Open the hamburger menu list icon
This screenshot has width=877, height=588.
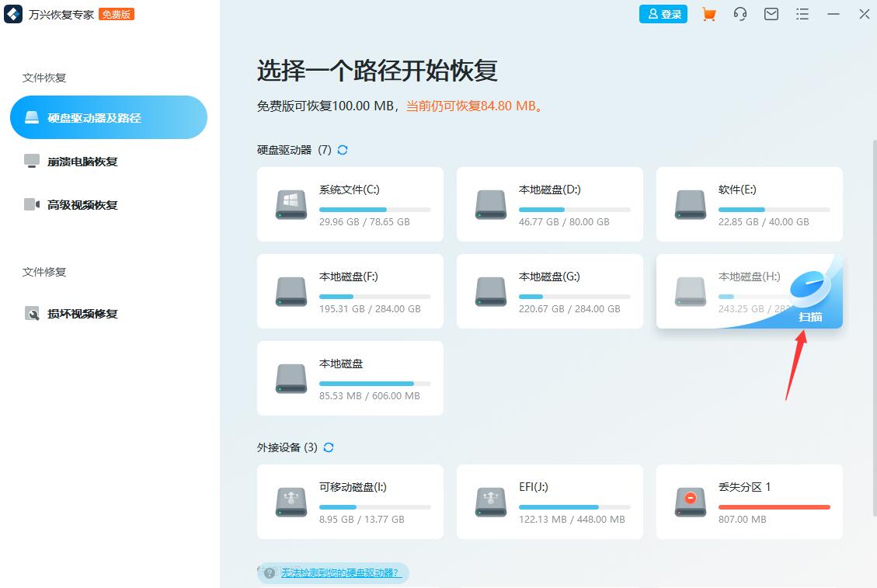point(802,14)
